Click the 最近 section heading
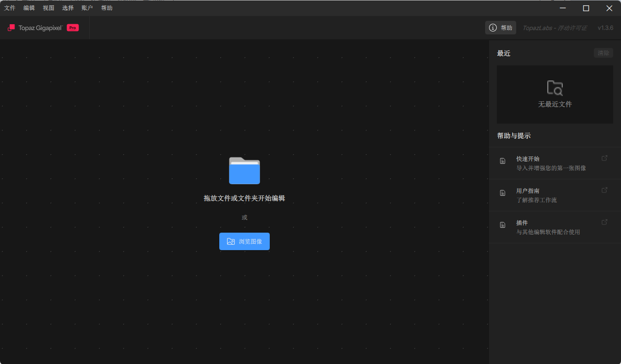The width and height of the screenshot is (621, 364). pyautogui.click(x=504, y=53)
